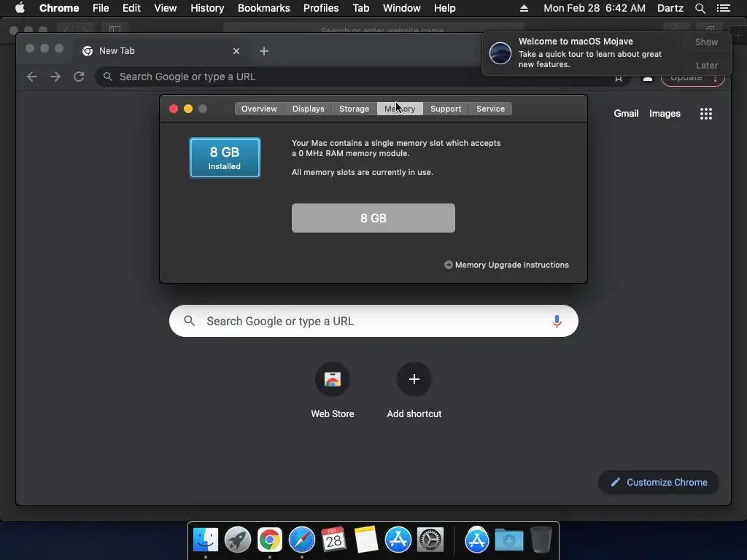
Task: Click Show on Mojave notification
Action: coord(706,42)
